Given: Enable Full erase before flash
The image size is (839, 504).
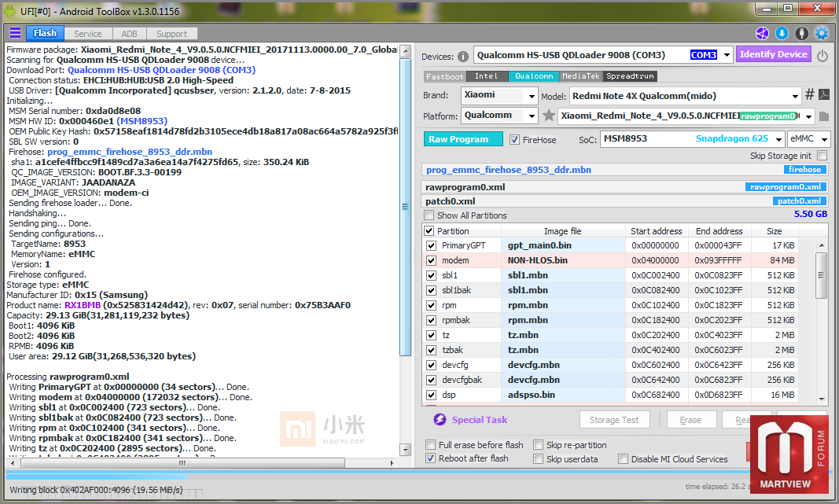Looking at the screenshot, I should (x=430, y=444).
